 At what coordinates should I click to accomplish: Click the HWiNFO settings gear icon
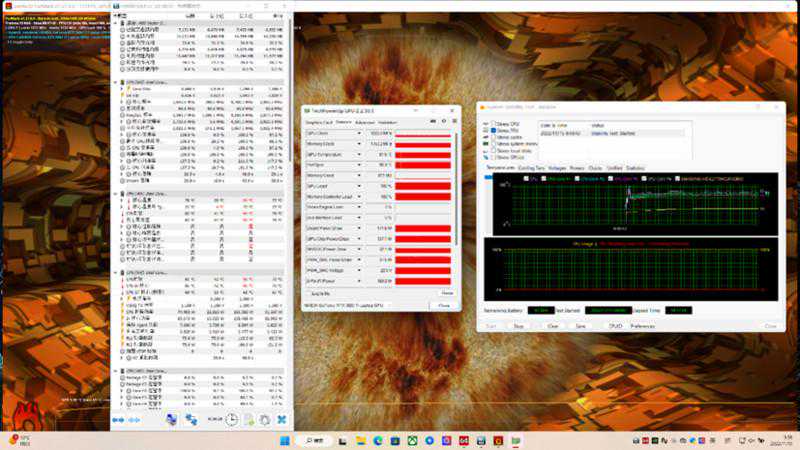click(x=265, y=421)
